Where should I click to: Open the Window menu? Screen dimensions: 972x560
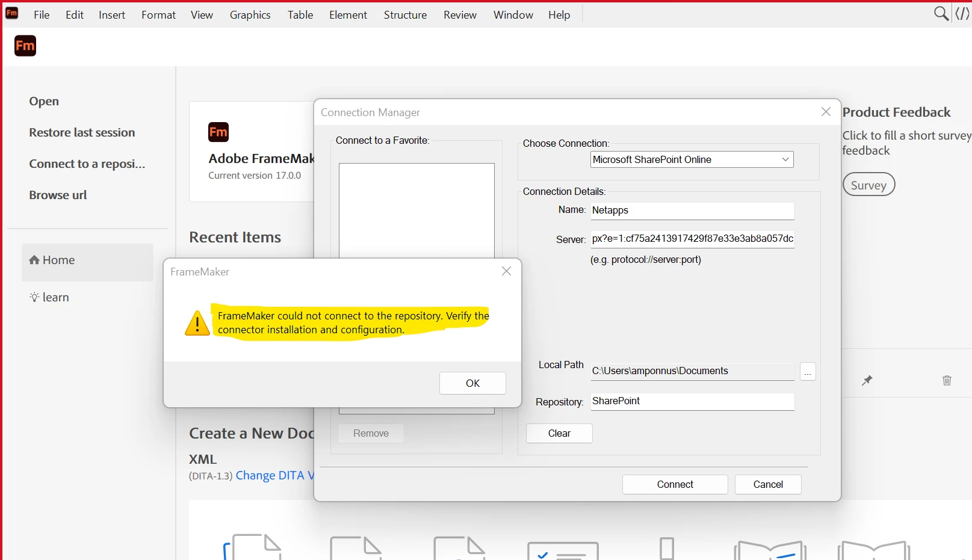click(x=513, y=15)
